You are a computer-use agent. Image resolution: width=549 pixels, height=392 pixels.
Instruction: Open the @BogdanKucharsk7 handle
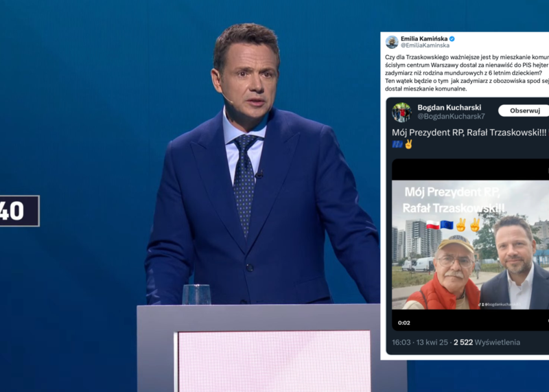click(x=451, y=116)
